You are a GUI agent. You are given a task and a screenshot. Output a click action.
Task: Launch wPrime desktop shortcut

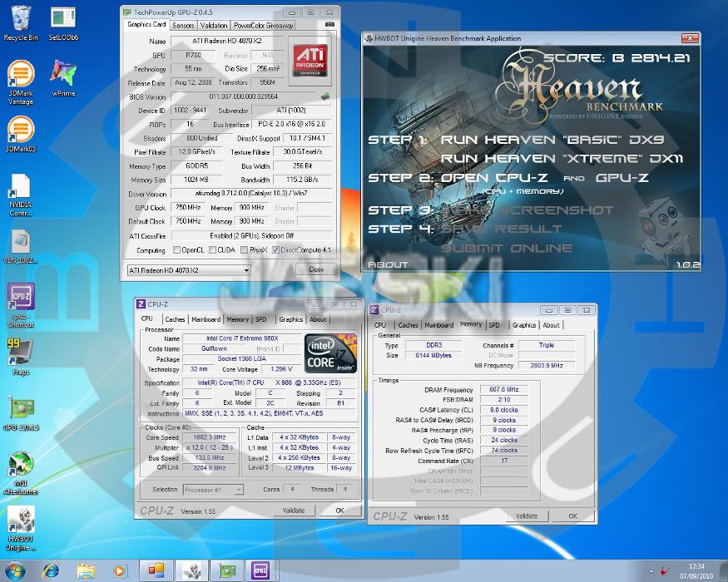(63, 78)
